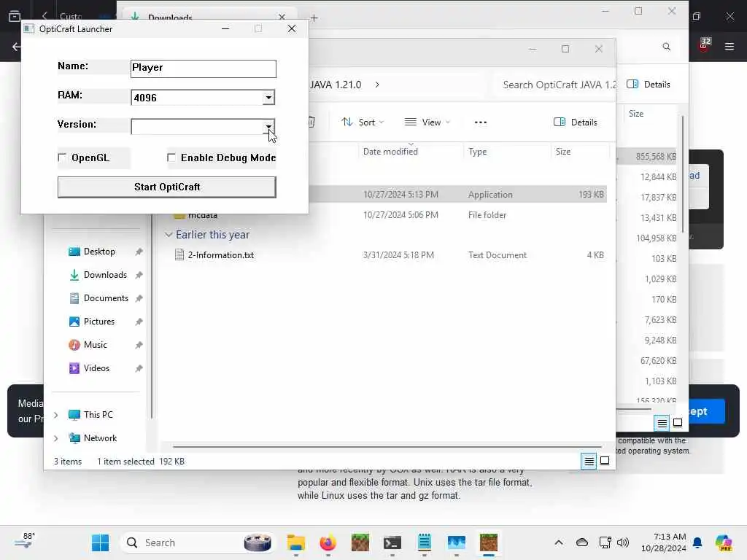Click the Type column header
Image resolution: width=747 pixels, height=560 pixels.
477,152
